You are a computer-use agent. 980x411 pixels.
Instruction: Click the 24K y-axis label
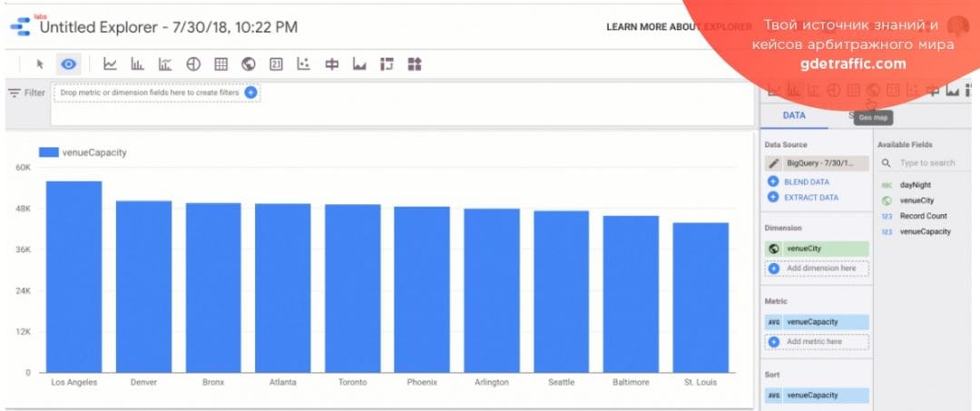23,291
